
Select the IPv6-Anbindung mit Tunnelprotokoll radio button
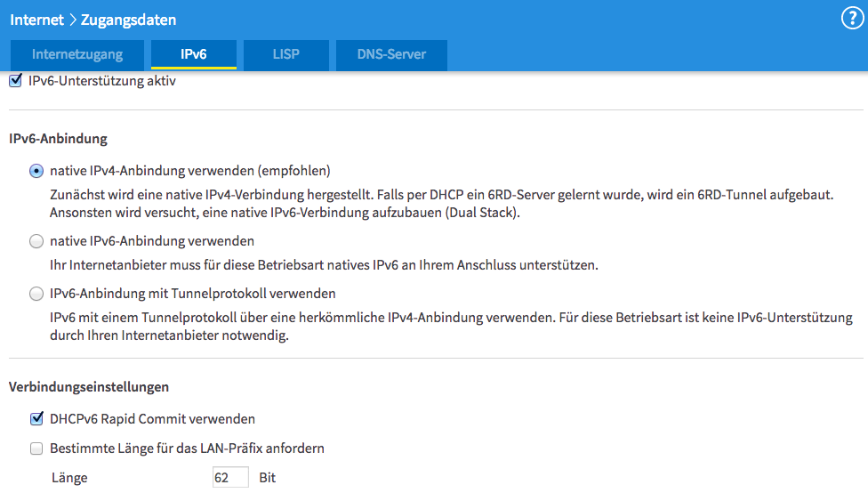pos(36,293)
